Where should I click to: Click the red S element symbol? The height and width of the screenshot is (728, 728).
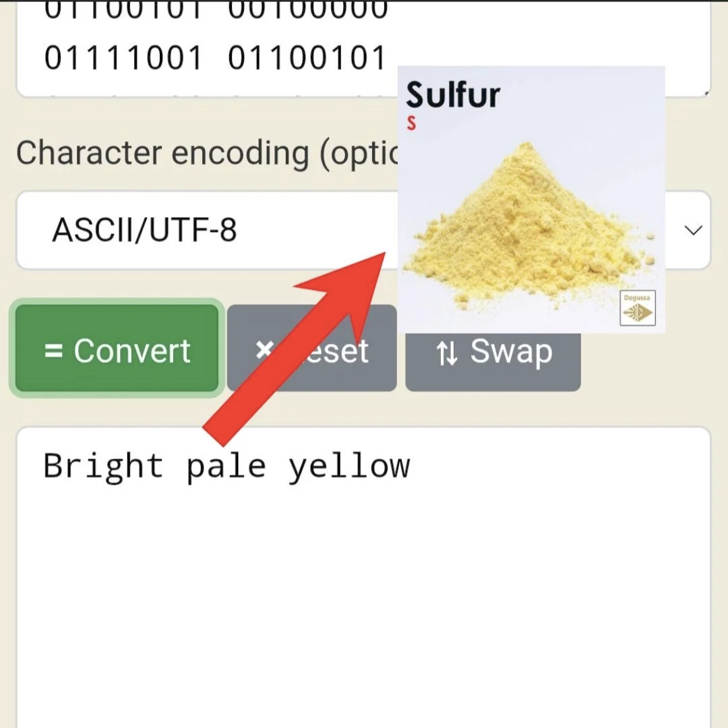[x=411, y=123]
